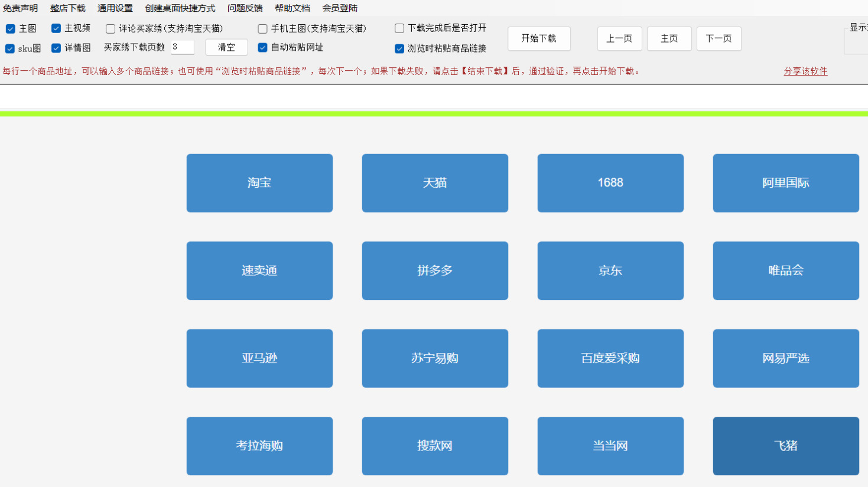This screenshot has height=487, width=868.
Task: Click the 买家秀下载页数 number field
Action: point(183,47)
